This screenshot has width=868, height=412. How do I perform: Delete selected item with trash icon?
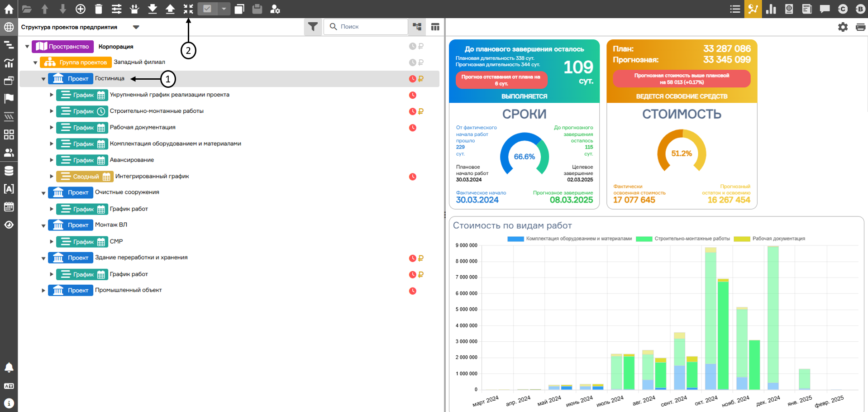tap(99, 9)
